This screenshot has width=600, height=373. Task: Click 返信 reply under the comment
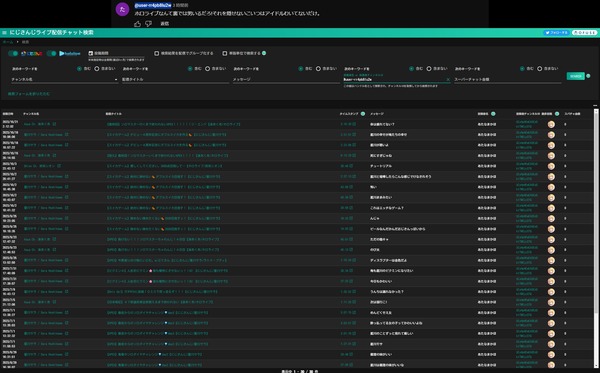165,24
